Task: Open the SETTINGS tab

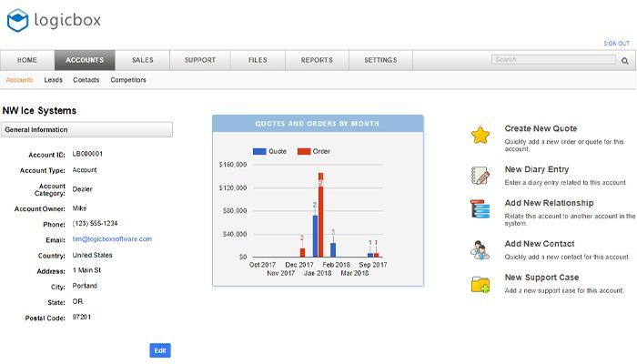Action: click(380, 60)
